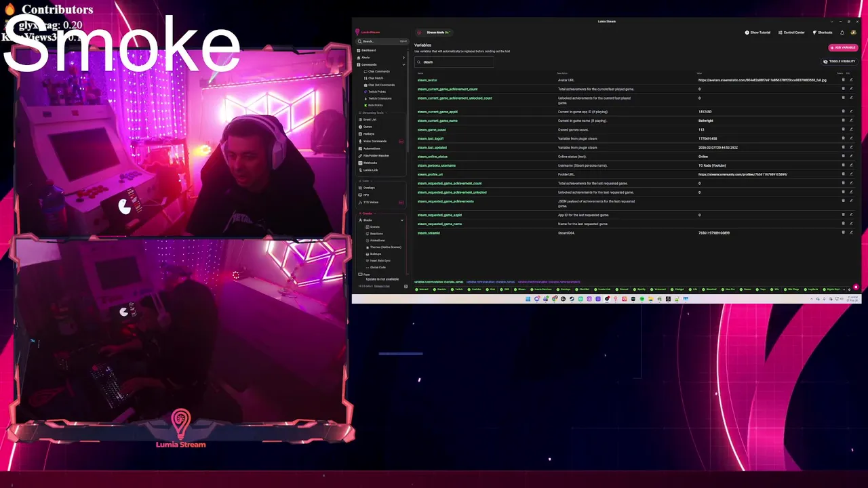Viewport: 868px width, 488px height.
Task: Open Overlays in the sidebar
Action: pyautogui.click(x=368, y=188)
